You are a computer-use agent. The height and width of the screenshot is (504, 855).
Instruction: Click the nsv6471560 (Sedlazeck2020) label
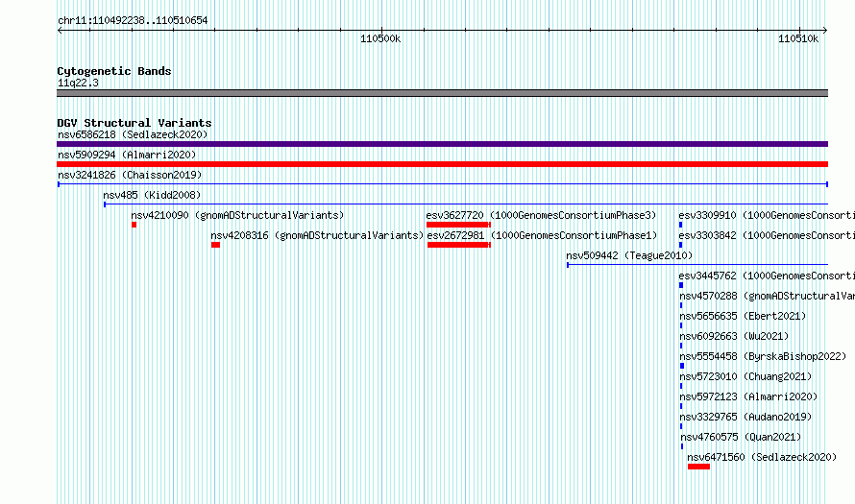pyautogui.click(x=762, y=457)
